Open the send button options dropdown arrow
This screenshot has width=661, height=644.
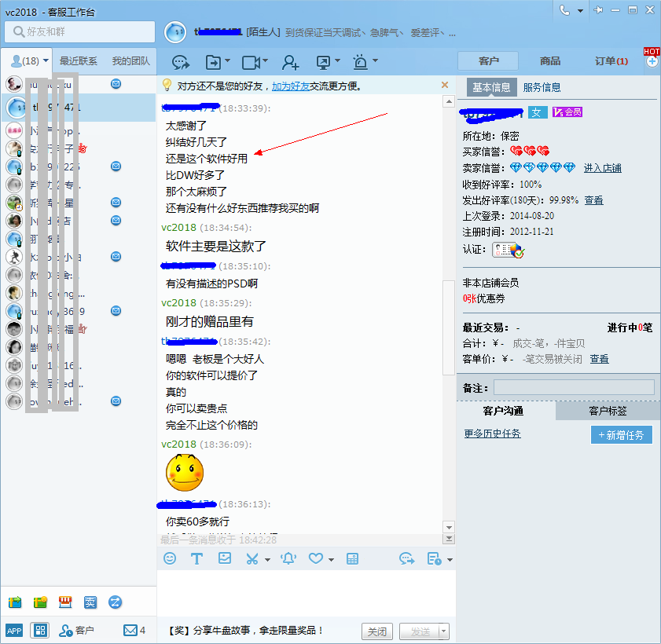444,631
